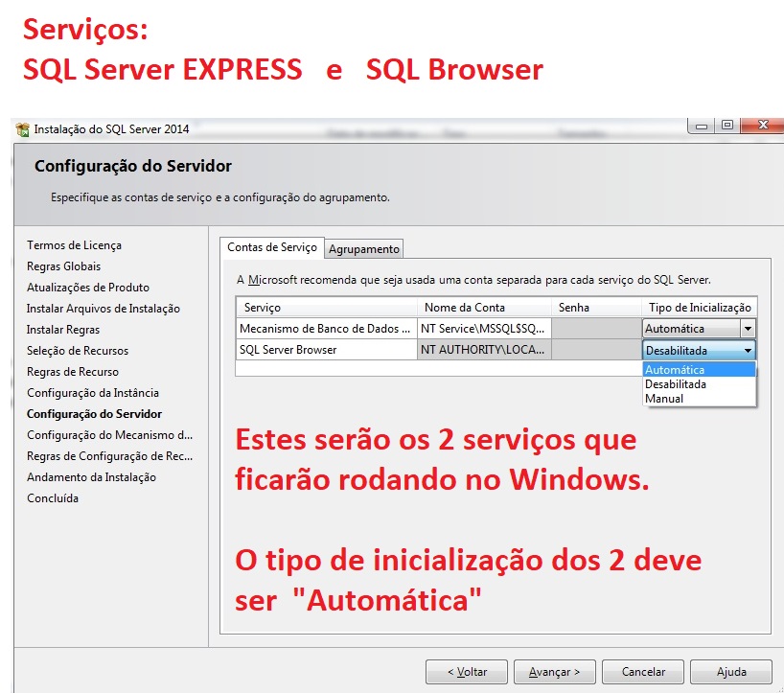Screen dimensions: 784x693
Task: Open help via the Ajuda button
Action: (731, 672)
